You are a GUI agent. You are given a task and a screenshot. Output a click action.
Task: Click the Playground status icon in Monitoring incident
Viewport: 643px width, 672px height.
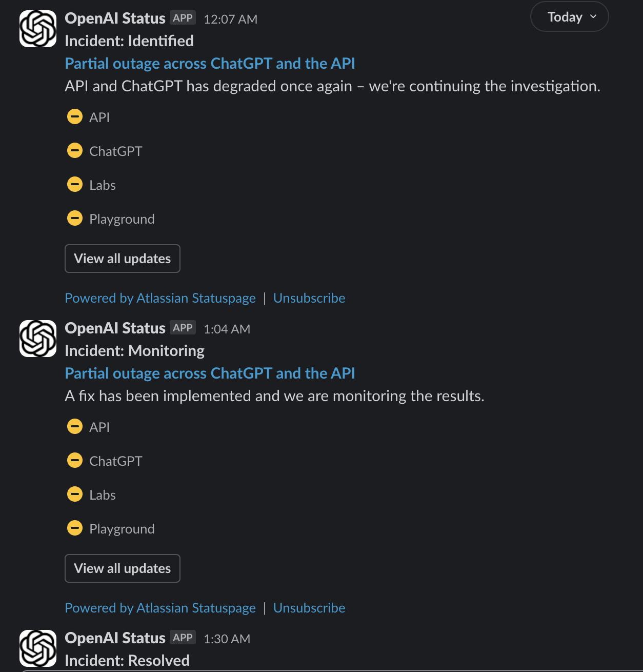point(75,528)
